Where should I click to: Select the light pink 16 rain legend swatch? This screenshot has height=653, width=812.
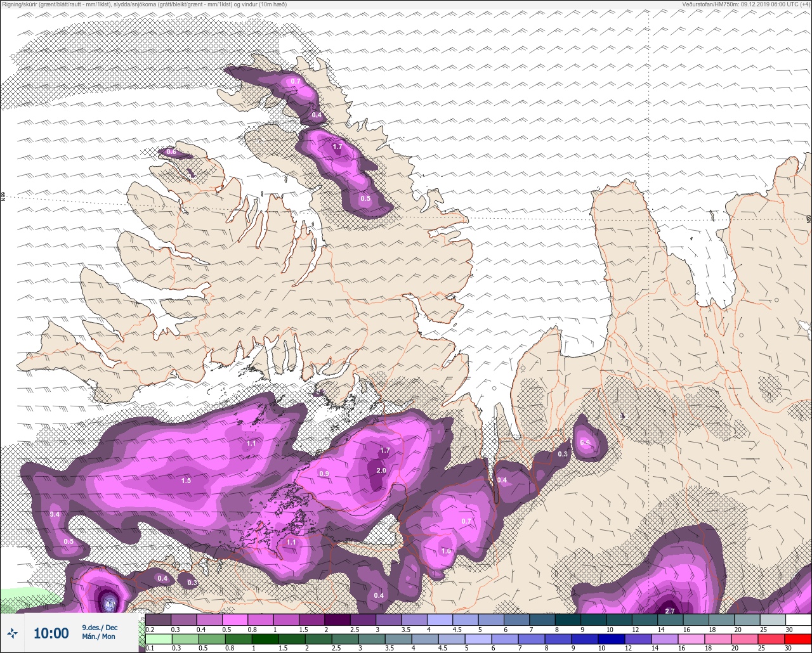point(691,639)
